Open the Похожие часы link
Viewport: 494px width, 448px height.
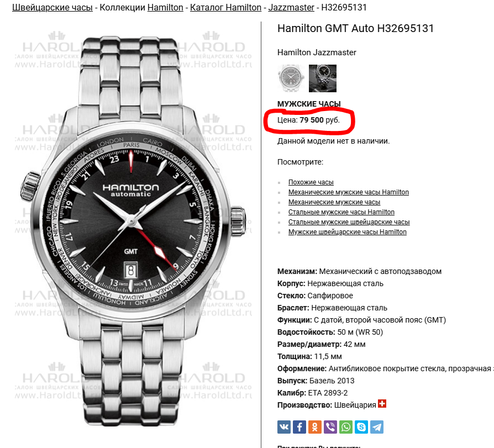pyautogui.click(x=311, y=182)
